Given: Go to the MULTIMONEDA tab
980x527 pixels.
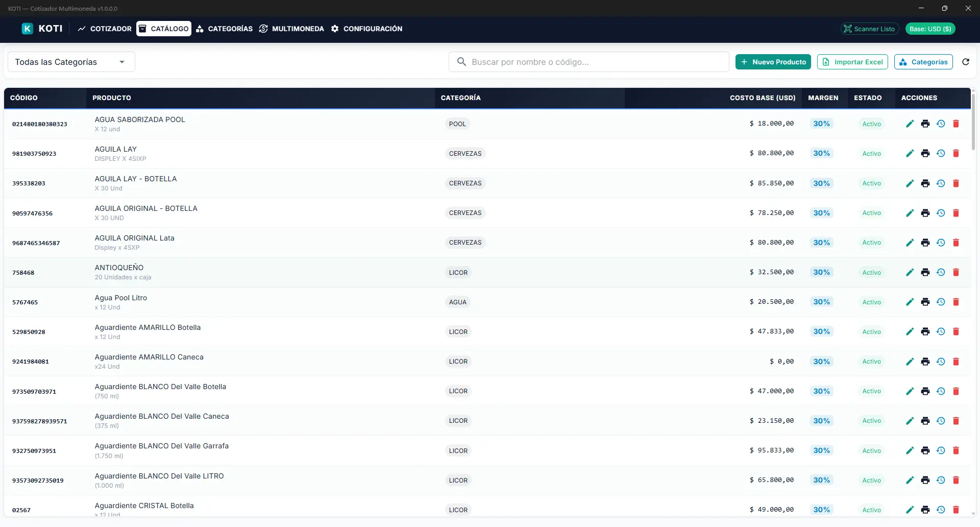Looking at the screenshot, I should [x=291, y=29].
